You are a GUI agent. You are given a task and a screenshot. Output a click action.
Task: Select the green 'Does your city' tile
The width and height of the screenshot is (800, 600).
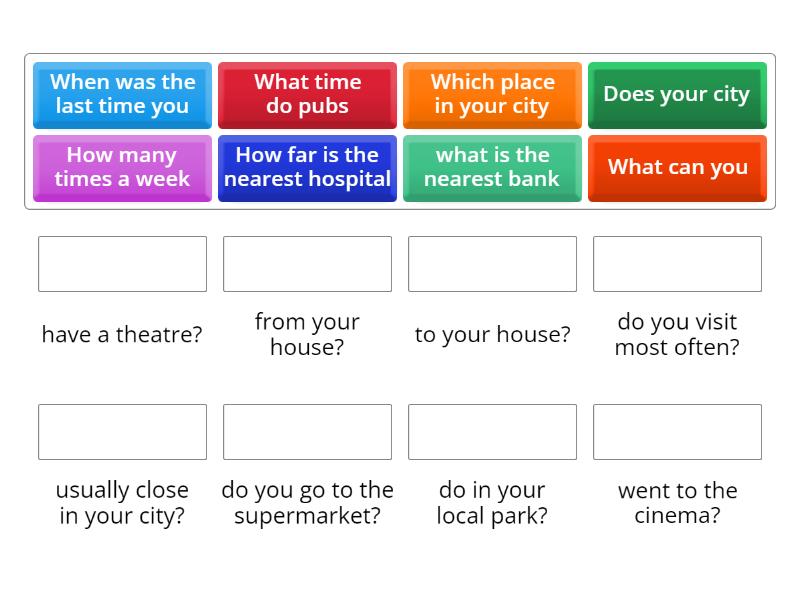tap(677, 95)
